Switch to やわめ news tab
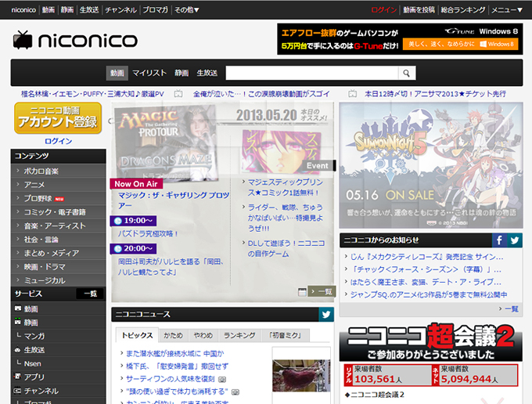This screenshot has width=532, height=404. click(203, 335)
